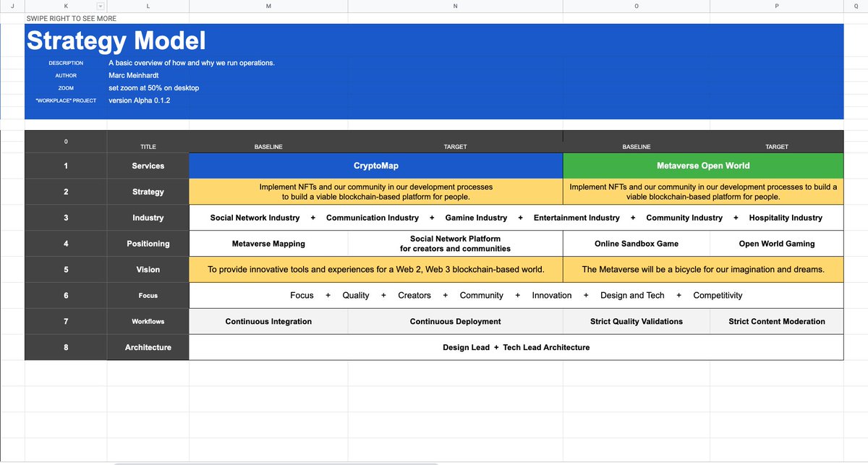
Task: Select the 'Metaverse Mapping' cell
Action: point(268,244)
